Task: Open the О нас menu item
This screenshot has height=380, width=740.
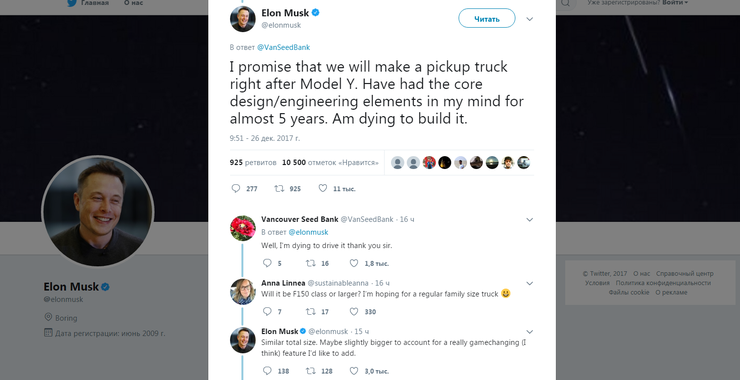Action: (133, 3)
